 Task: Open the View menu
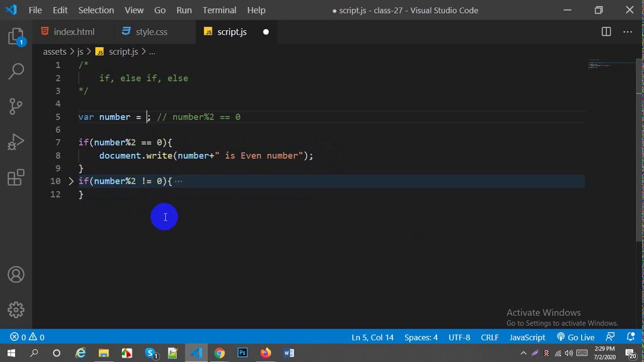click(134, 10)
